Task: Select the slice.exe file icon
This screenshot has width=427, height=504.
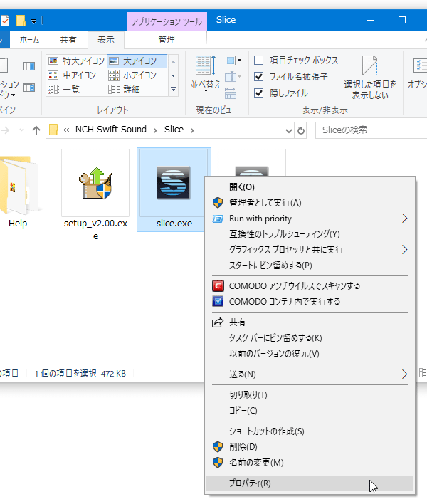Action: click(x=174, y=189)
